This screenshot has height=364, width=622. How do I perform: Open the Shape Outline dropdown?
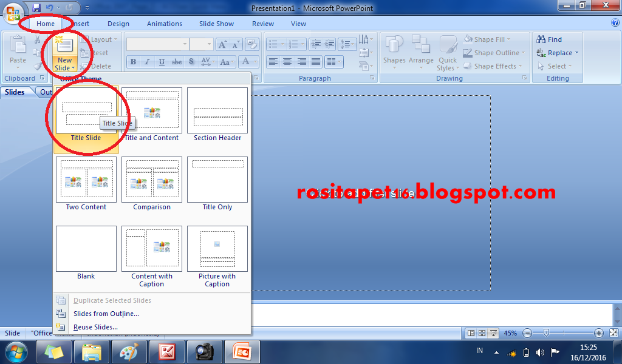tap(494, 53)
